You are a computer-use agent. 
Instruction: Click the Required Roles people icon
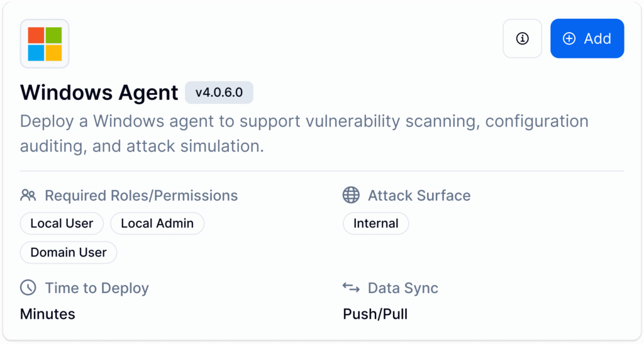coord(28,195)
